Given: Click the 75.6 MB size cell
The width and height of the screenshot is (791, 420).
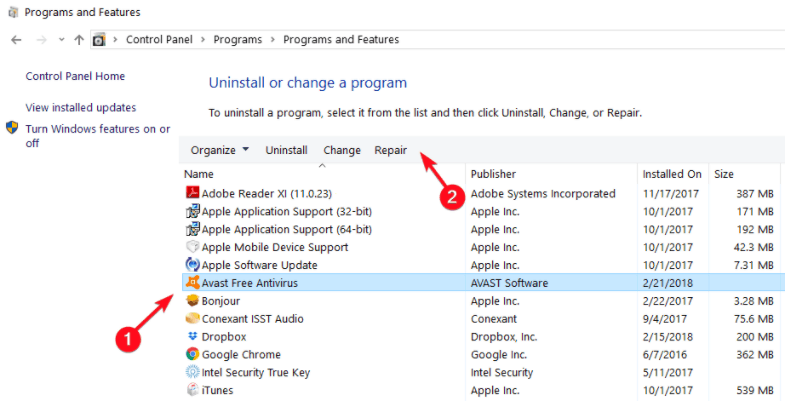Looking at the screenshot, I should coord(754,319).
